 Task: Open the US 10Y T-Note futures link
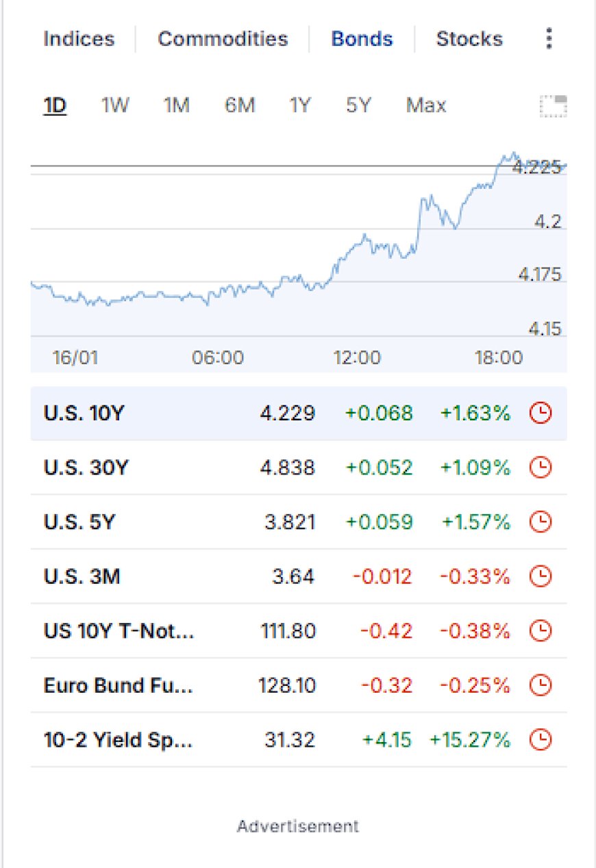pyautogui.click(x=119, y=630)
